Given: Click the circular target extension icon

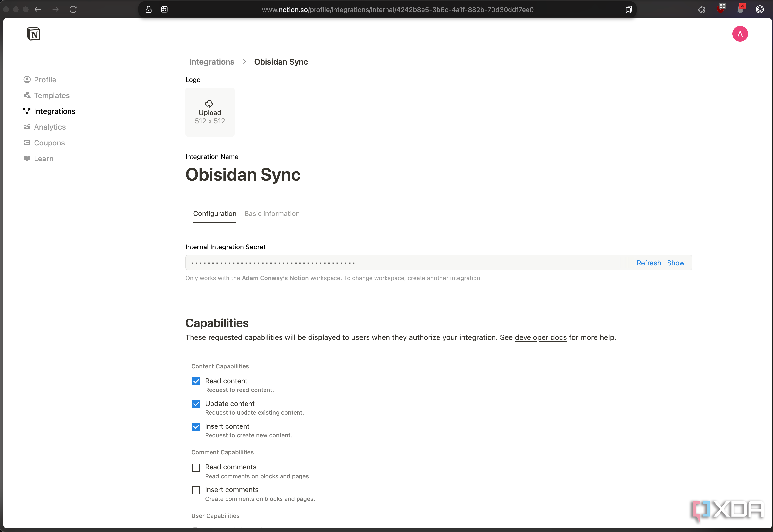Looking at the screenshot, I should click(760, 9).
